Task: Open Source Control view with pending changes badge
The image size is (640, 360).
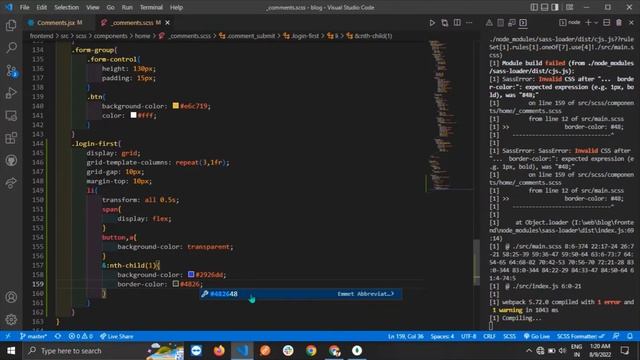Action: pos(11,71)
